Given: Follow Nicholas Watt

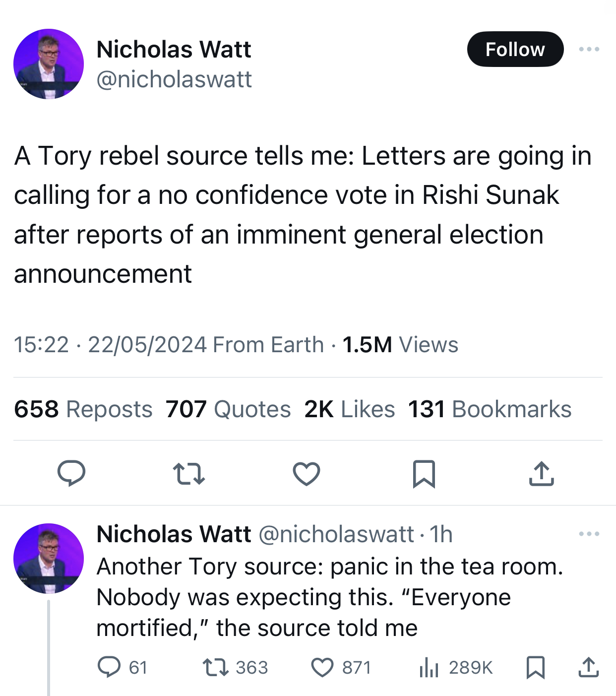Looking at the screenshot, I should pyautogui.click(x=515, y=49).
